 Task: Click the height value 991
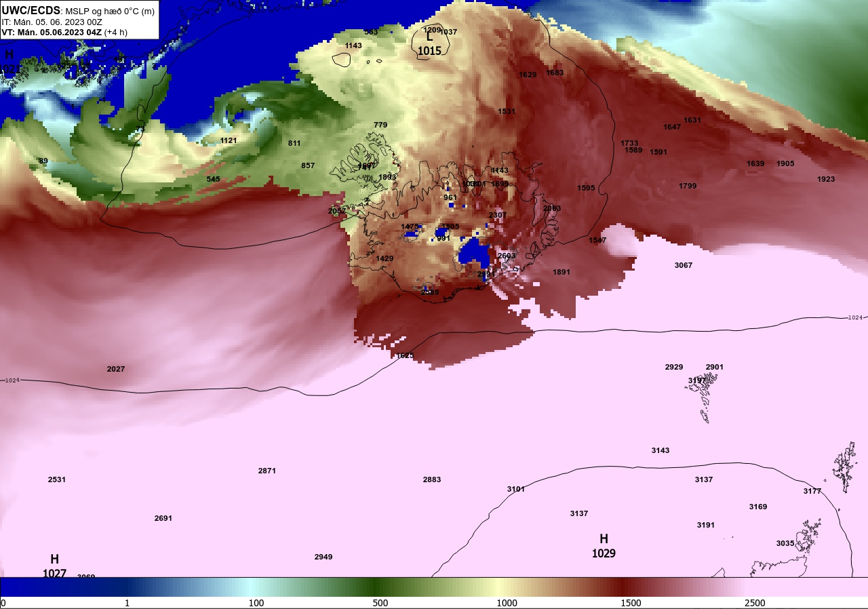(443, 238)
